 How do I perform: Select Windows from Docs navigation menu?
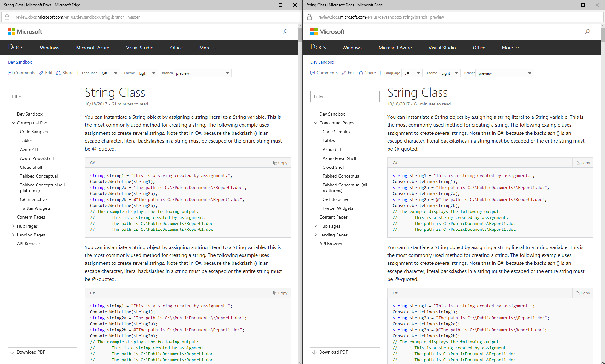(49, 48)
